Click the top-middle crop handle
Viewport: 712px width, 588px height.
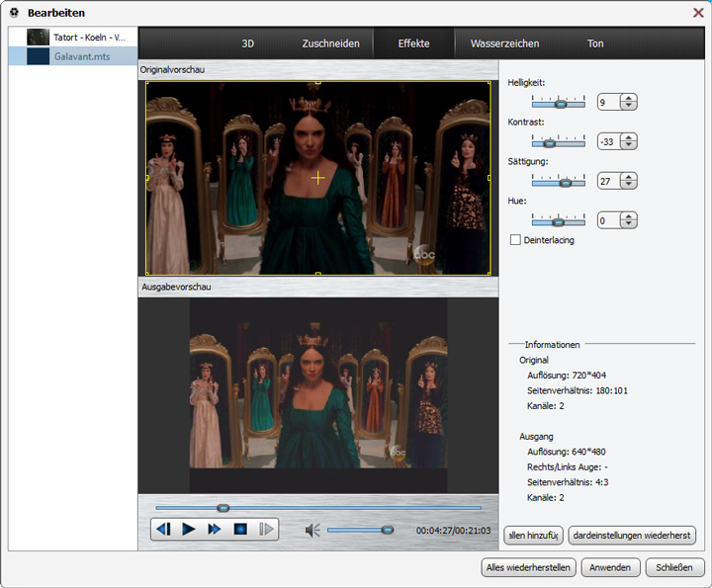point(317,83)
